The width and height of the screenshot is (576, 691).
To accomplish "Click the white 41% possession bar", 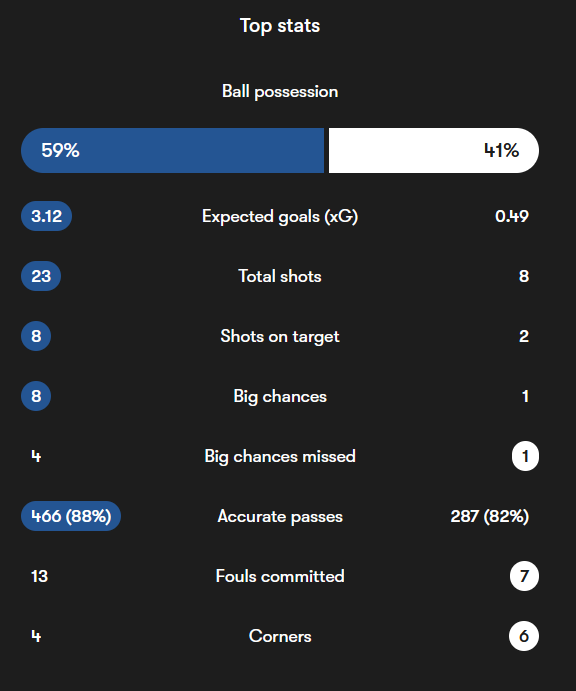I will pyautogui.click(x=434, y=150).
